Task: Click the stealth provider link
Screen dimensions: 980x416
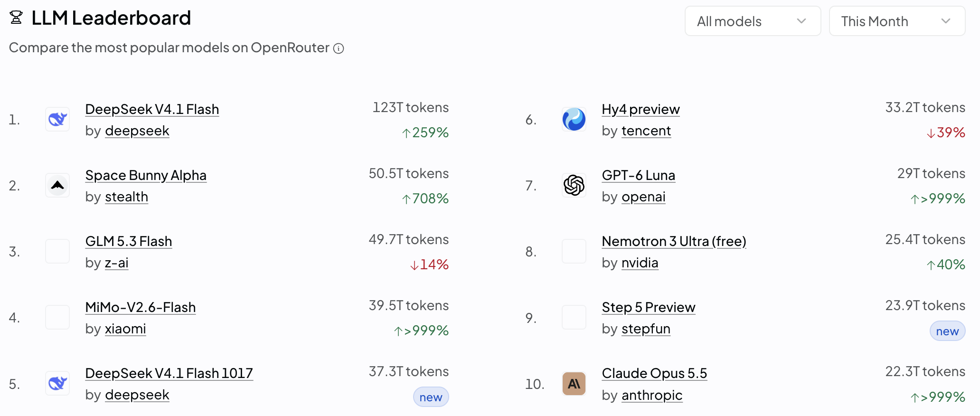Action: (x=127, y=197)
